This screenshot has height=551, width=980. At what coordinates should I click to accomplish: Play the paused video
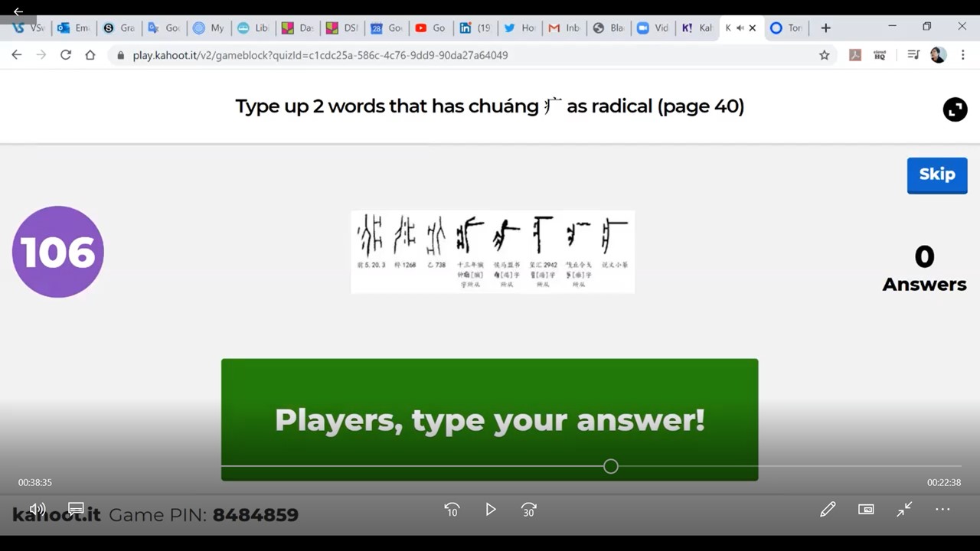[x=491, y=510]
